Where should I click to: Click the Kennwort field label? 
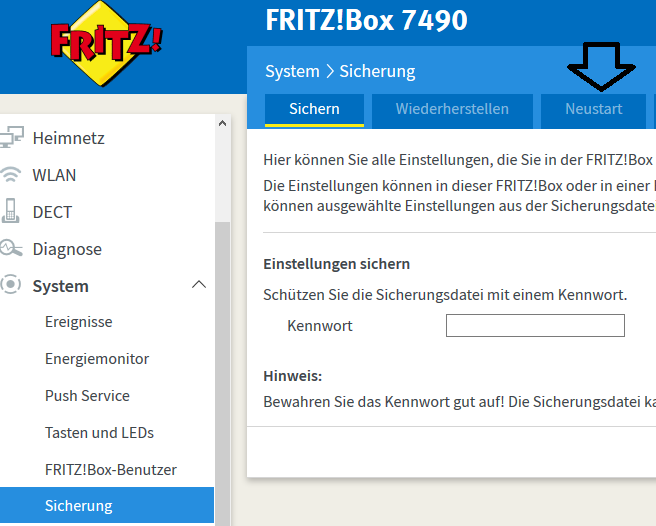click(x=320, y=326)
